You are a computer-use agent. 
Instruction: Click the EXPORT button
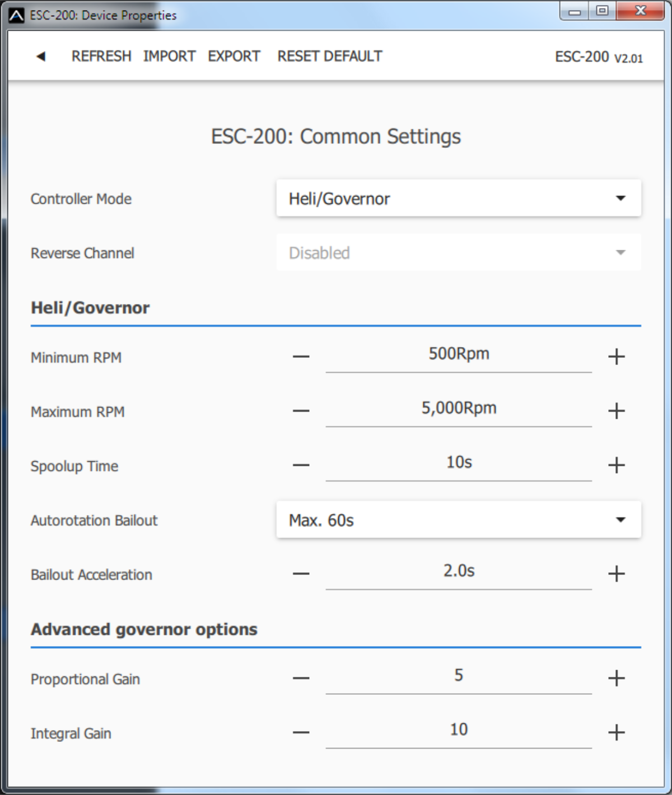click(x=234, y=56)
